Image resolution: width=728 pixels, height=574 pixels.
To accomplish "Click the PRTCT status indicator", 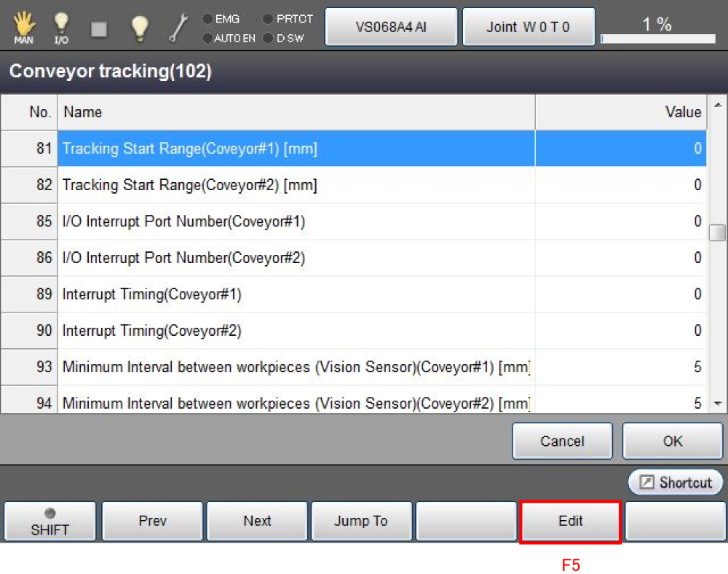I will tap(288, 19).
